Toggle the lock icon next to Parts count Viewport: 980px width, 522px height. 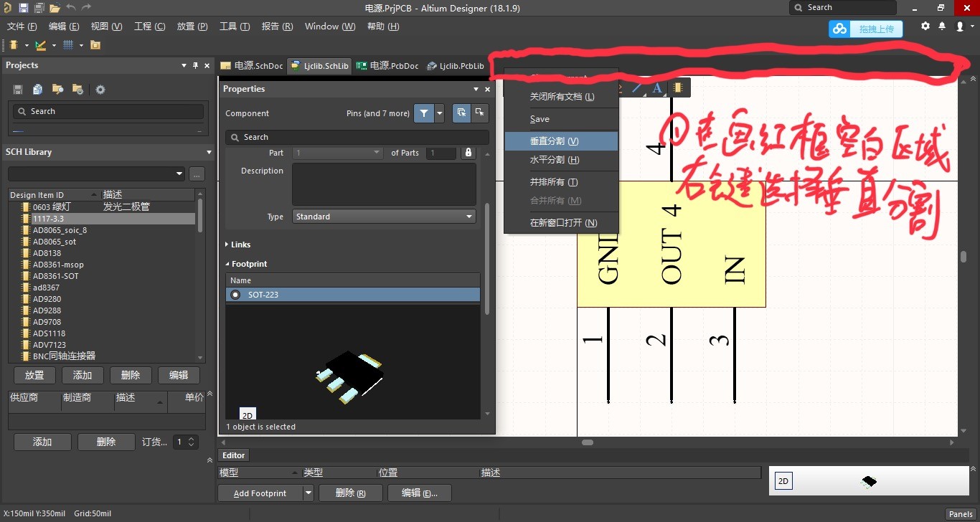(468, 153)
